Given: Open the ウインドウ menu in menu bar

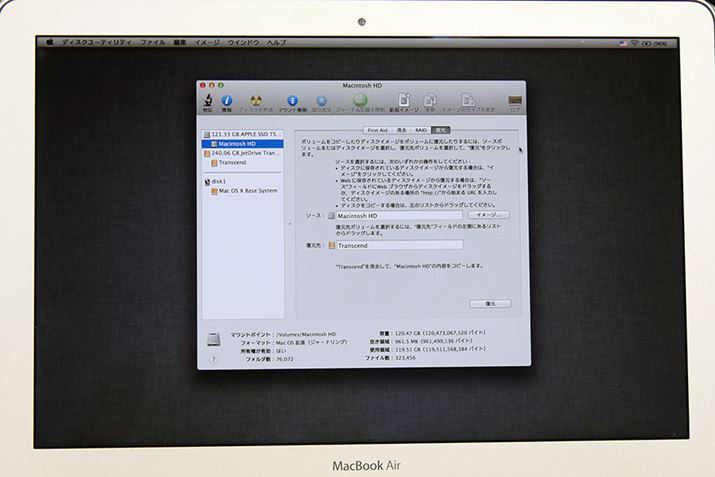Looking at the screenshot, I should click(244, 43).
